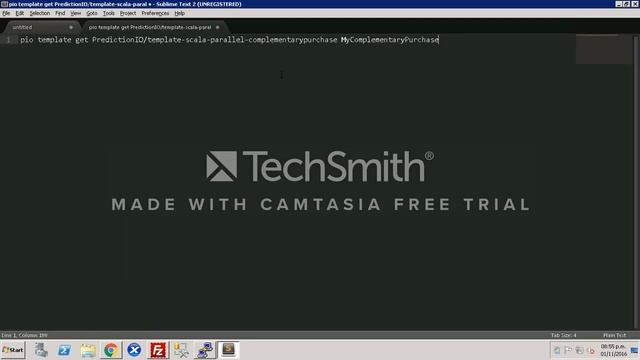Viewport: 640px width, 360px height.
Task: Open the Preferences menu
Action: 155,13
